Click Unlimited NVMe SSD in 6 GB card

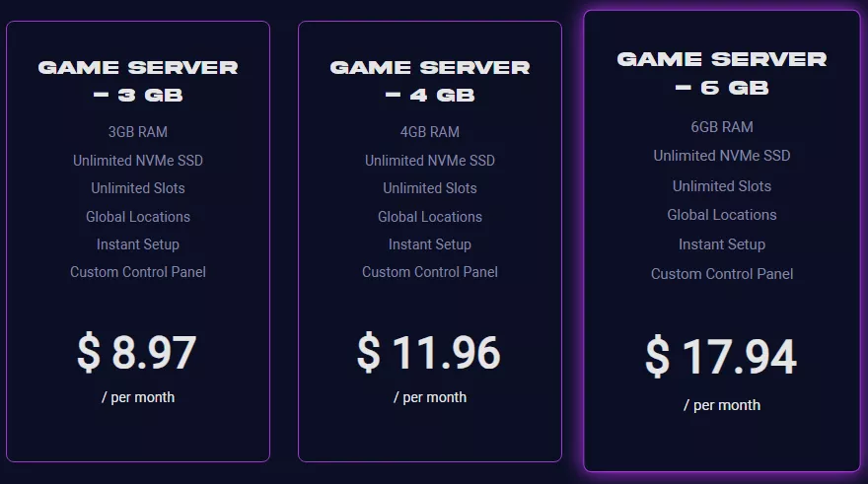click(x=722, y=156)
